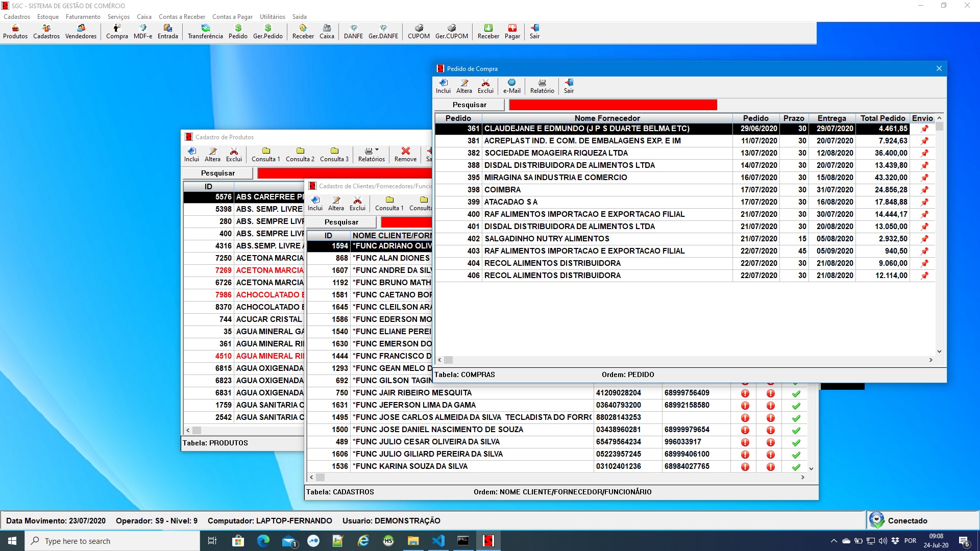Click Pesquisar button in Cadastro de Produtos
This screenshot has height=551, width=980.
[218, 173]
